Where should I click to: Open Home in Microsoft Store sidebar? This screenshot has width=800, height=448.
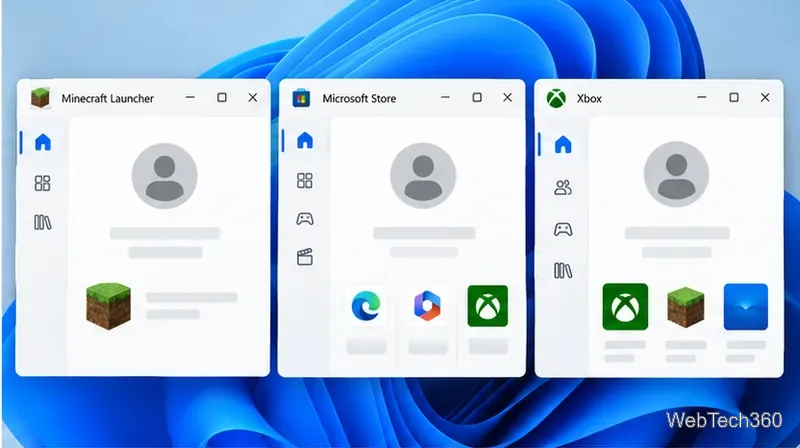coord(305,140)
